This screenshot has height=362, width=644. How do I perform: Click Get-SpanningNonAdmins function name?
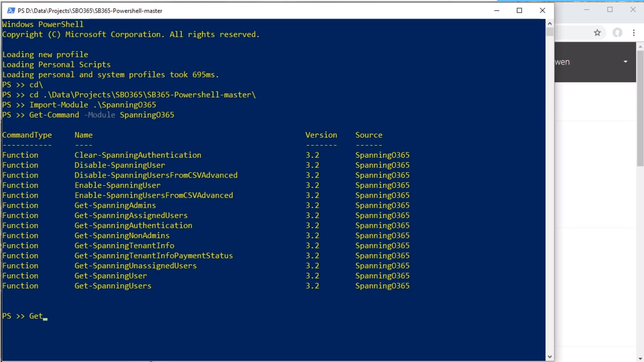coord(122,236)
